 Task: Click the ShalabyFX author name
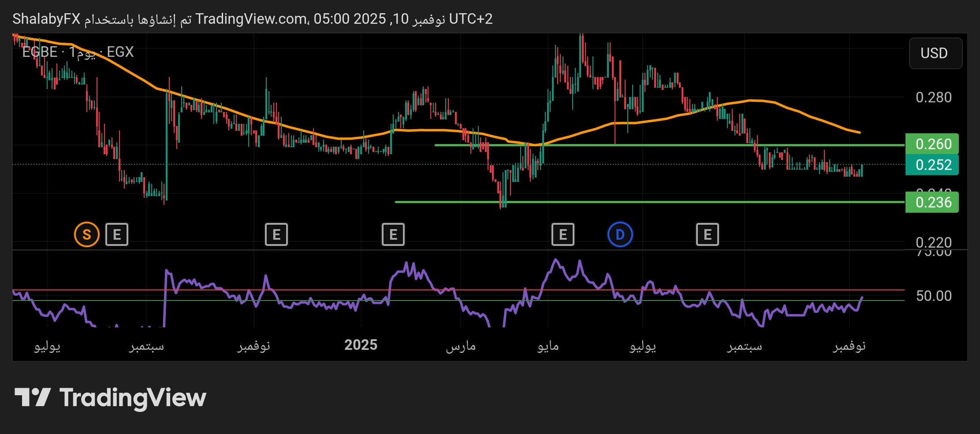[x=46, y=19]
